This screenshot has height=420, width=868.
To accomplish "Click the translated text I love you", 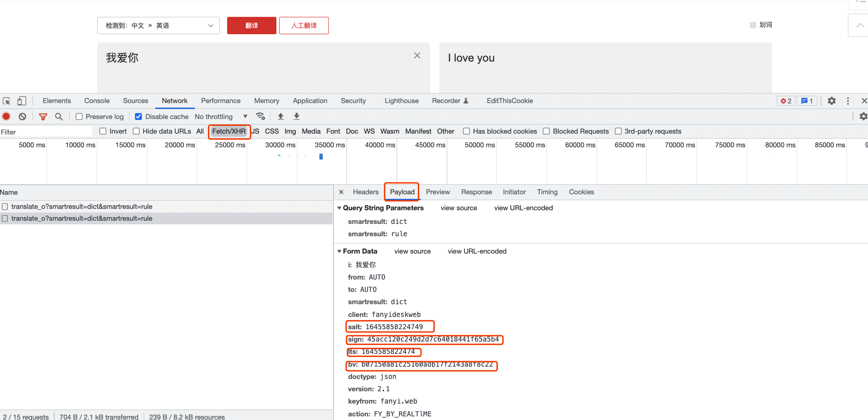I will (471, 58).
